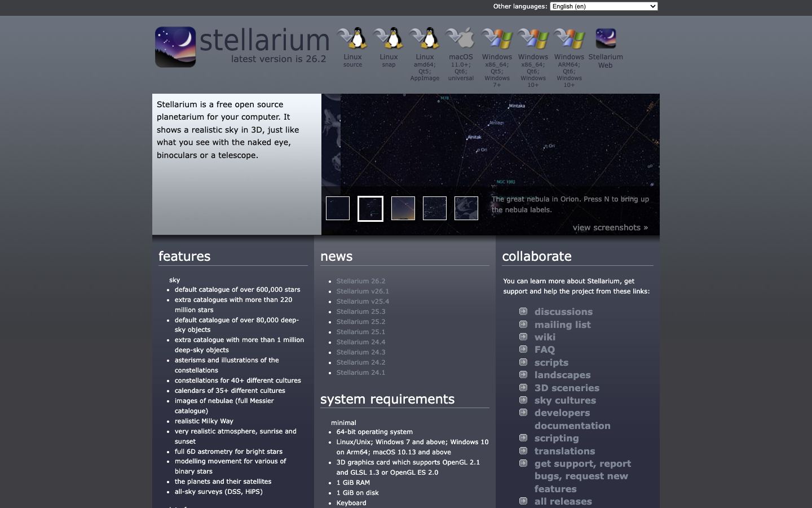Screen dimensions: 812x508
Task: Click 'the planets and their satellites' text
Action: click(x=223, y=481)
